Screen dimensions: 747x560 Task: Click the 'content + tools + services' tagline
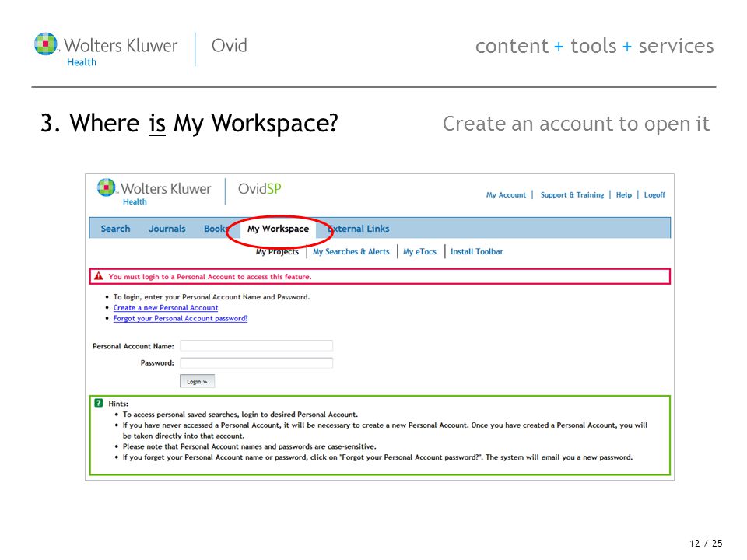click(594, 46)
